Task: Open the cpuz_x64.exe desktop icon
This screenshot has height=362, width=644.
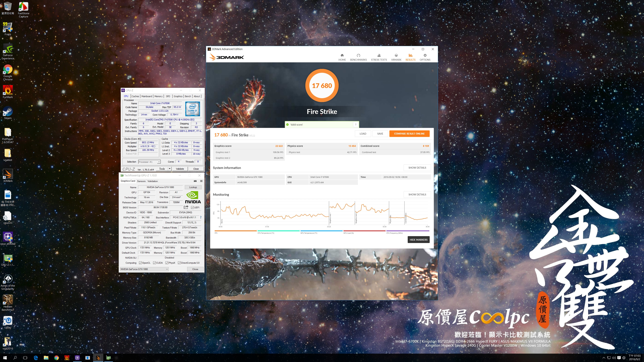Action: (x=8, y=238)
